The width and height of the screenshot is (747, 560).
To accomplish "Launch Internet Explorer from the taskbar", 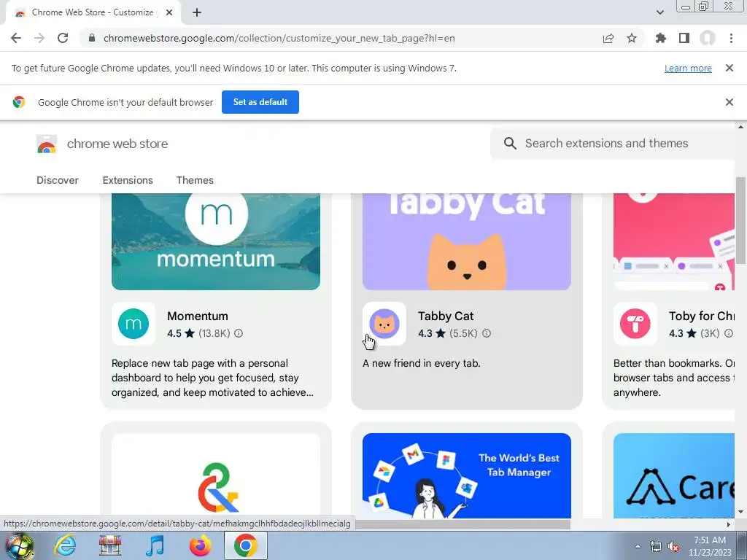I will pos(65,545).
